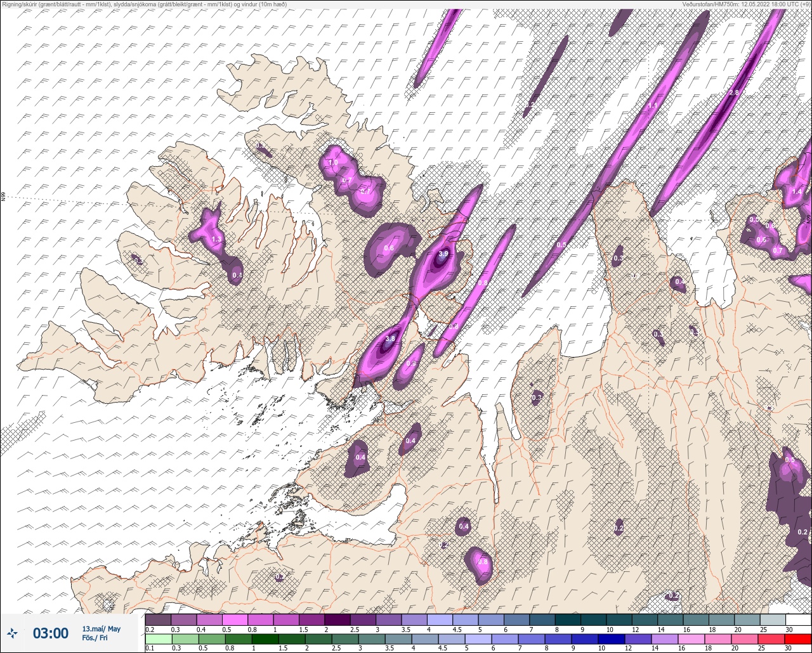The width and height of the screenshot is (812, 653).
Task: Click the 1.3 precipitation value in the Westfjords
Action: point(216,240)
